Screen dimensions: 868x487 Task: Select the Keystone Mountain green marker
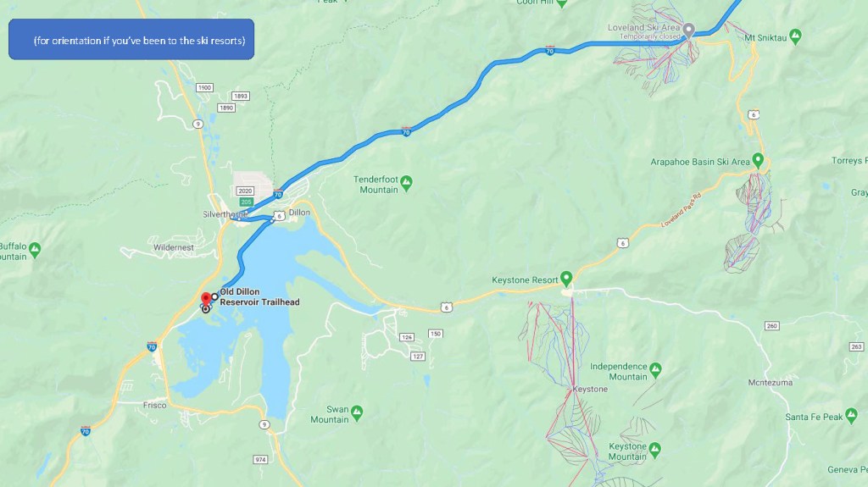coord(655,450)
